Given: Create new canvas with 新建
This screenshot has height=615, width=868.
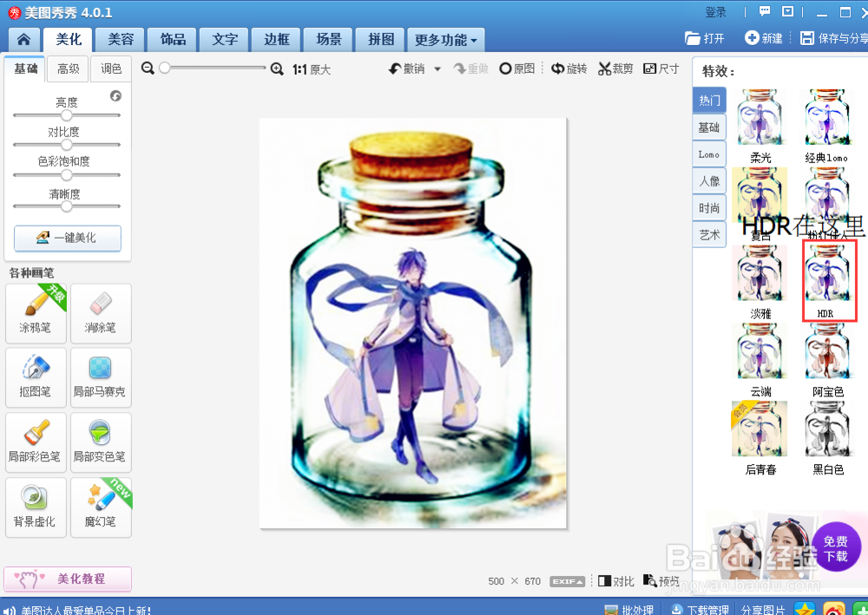Looking at the screenshot, I should coord(764,38).
